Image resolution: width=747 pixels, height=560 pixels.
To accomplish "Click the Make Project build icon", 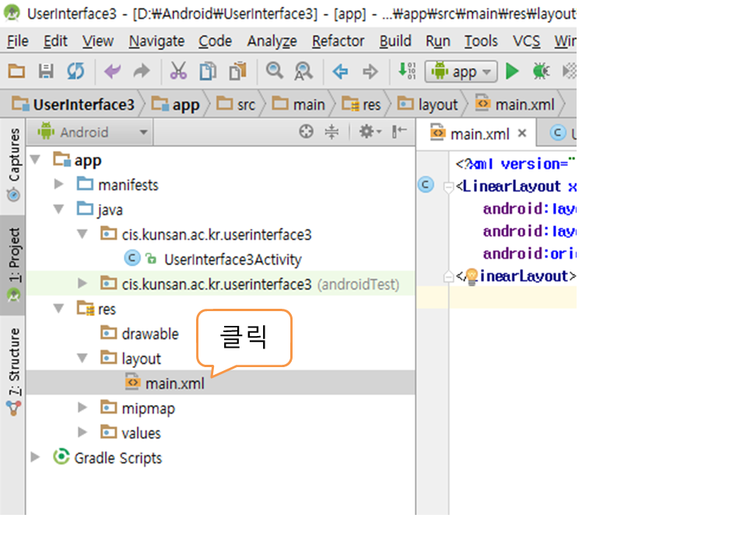I will coord(406,72).
